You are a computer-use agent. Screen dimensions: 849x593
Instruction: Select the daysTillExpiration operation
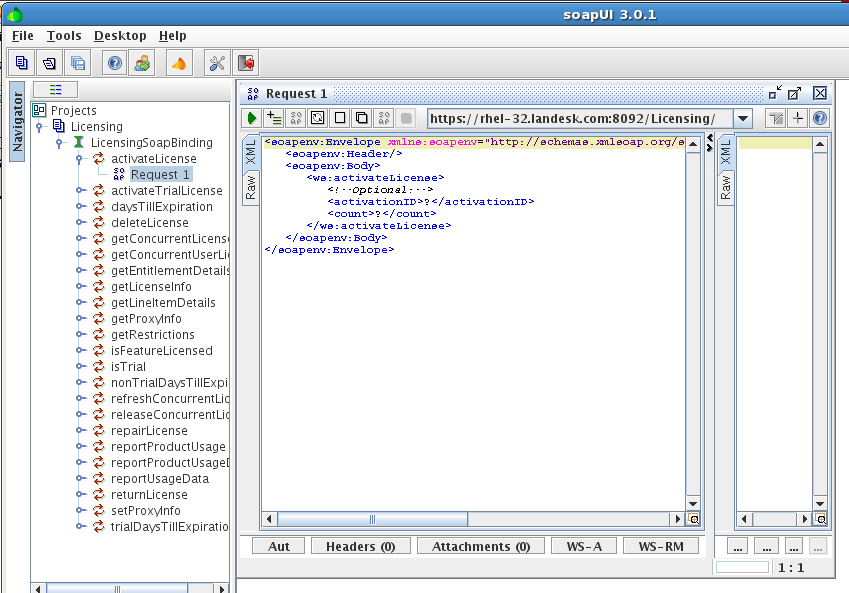click(162, 207)
